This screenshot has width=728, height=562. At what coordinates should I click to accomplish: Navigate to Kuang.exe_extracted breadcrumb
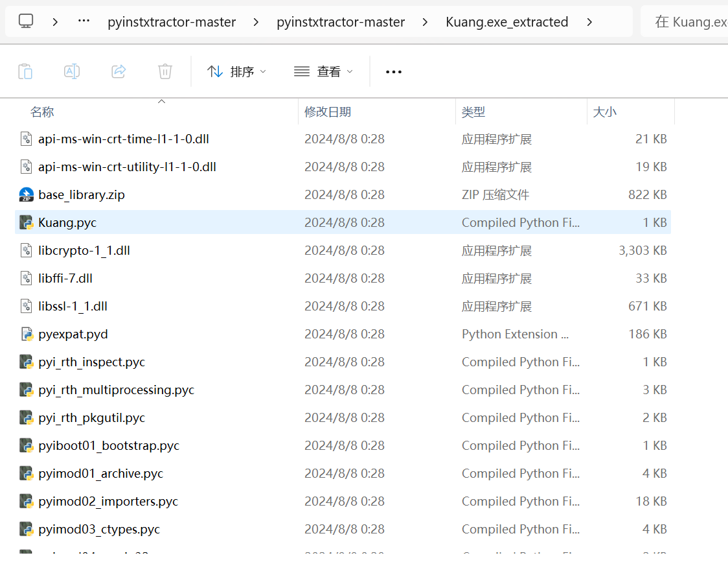[506, 22]
